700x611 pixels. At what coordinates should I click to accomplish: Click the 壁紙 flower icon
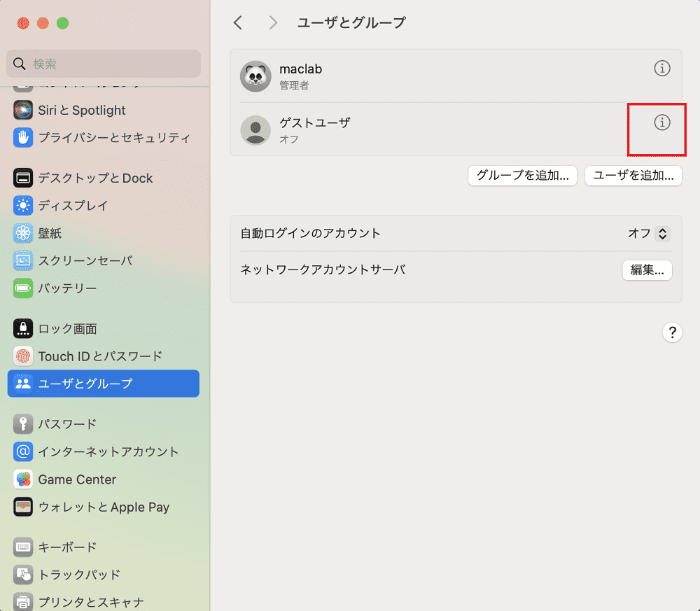[x=23, y=233]
